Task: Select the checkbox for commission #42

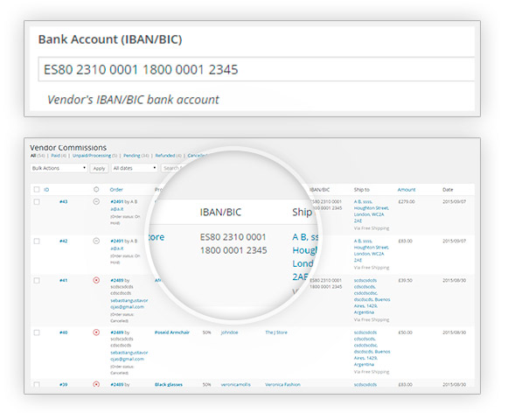Action: (37, 241)
